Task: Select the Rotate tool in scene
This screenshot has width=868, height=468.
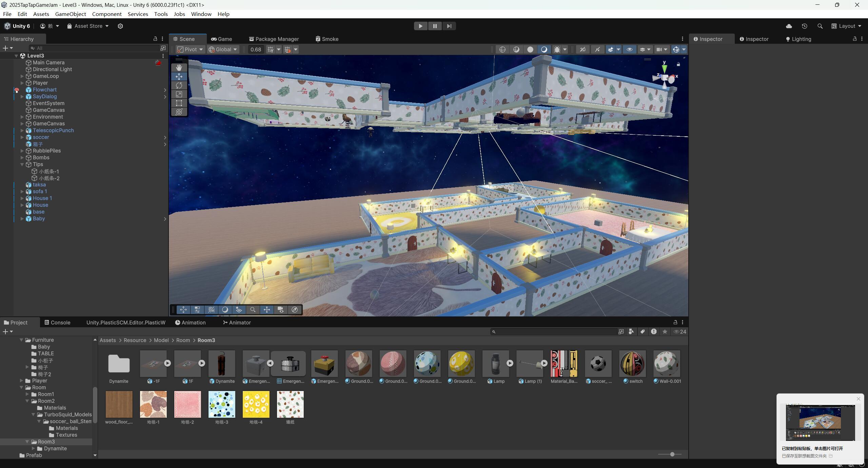Action: pos(179,85)
